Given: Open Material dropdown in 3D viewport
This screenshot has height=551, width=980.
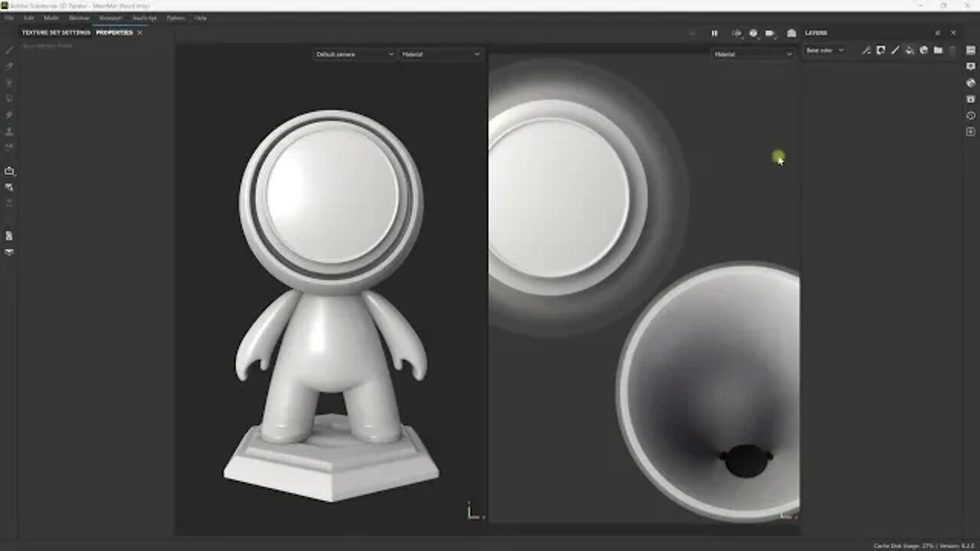Looking at the screenshot, I should pyautogui.click(x=441, y=54).
